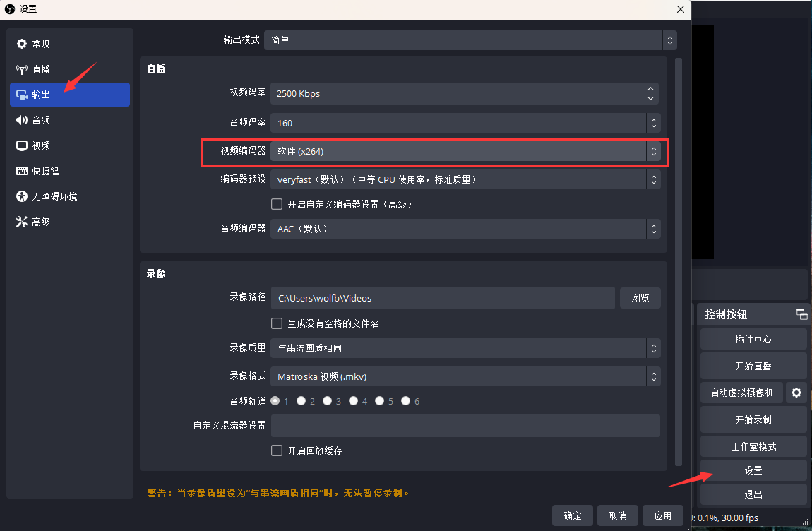Click the Hotkeys (快捷键) keyboard icon

[22, 171]
